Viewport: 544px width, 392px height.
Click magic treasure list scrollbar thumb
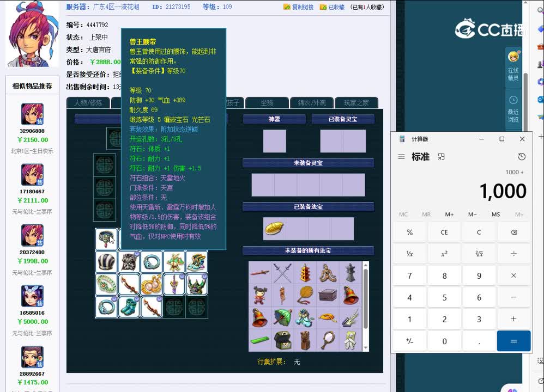[x=365, y=298]
